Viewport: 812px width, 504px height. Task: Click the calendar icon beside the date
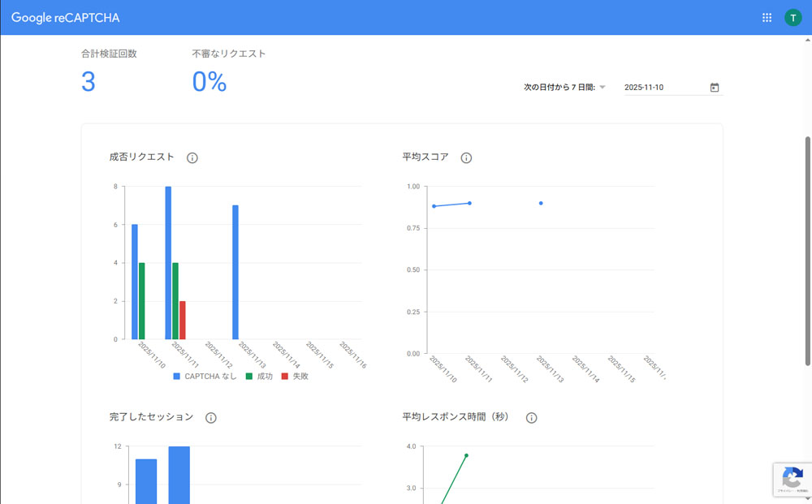click(x=715, y=88)
